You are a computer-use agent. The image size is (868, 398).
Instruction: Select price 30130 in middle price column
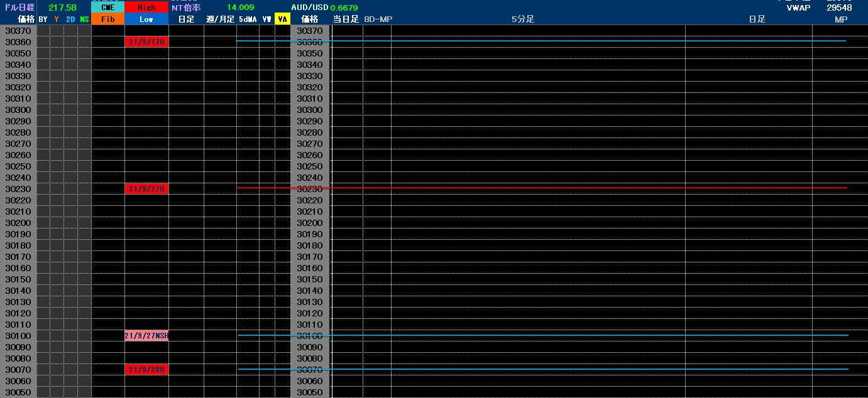coord(309,302)
